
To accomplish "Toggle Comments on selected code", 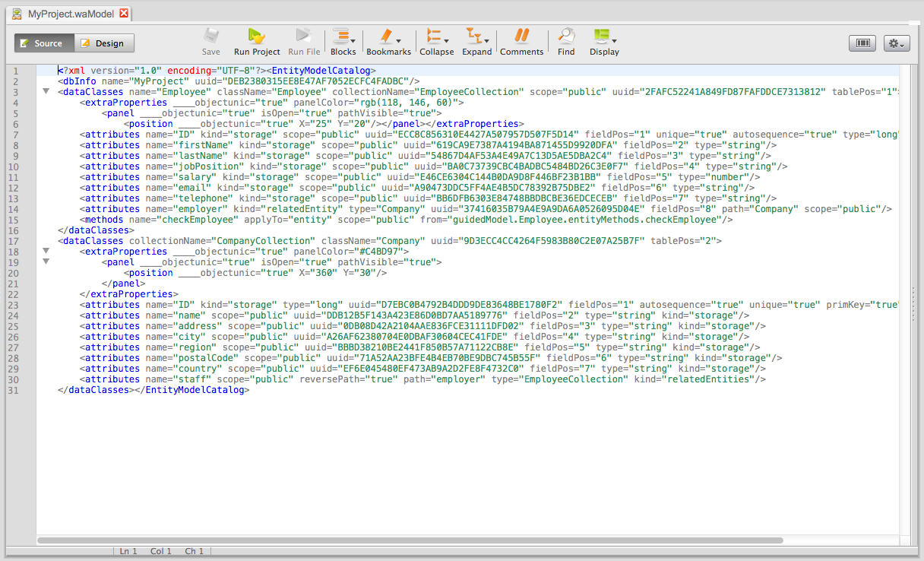I will click(x=521, y=36).
